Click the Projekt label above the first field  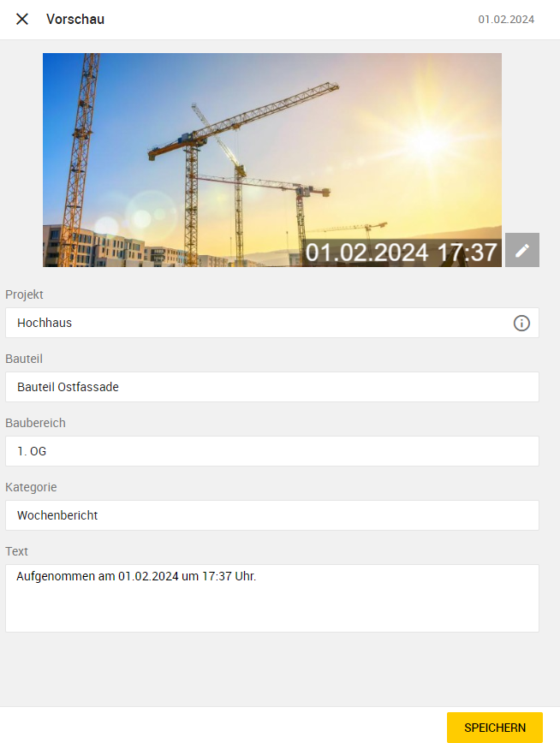[x=24, y=294]
